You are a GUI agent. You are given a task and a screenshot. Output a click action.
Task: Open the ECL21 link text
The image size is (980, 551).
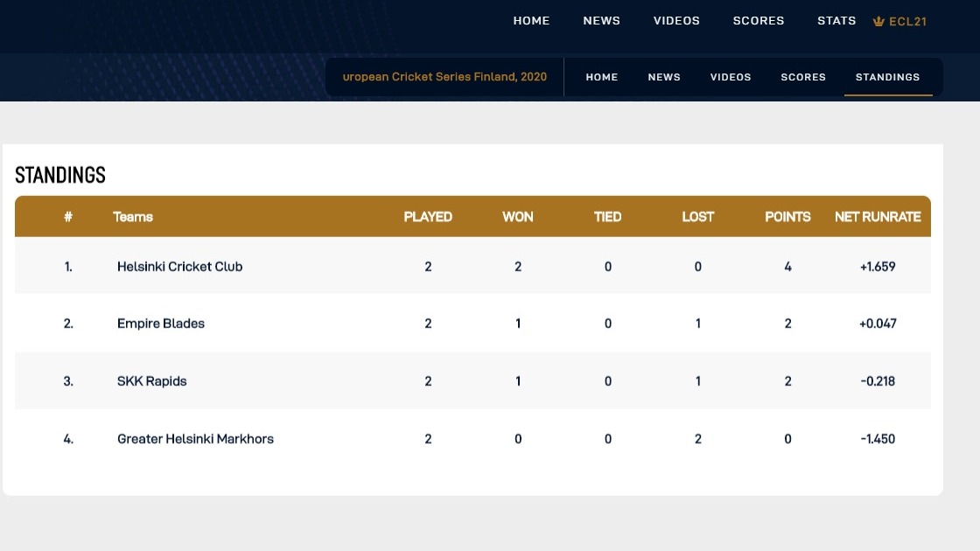[x=907, y=21]
